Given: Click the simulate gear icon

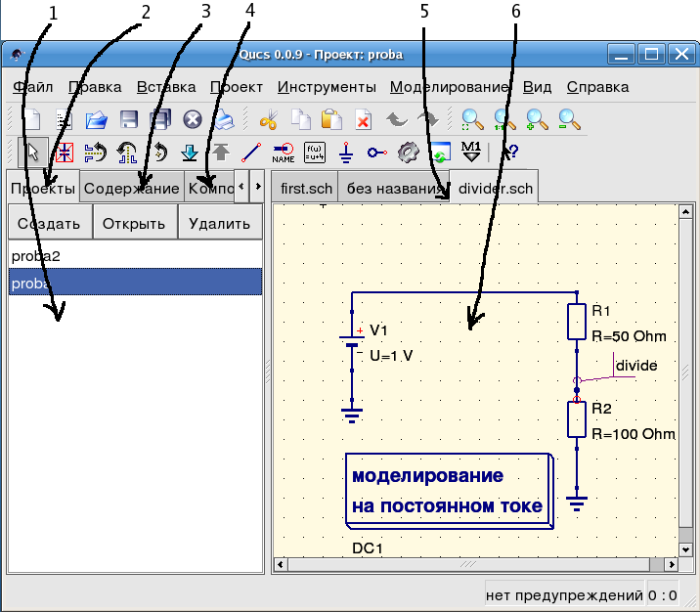Looking at the screenshot, I should coord(409,153).
